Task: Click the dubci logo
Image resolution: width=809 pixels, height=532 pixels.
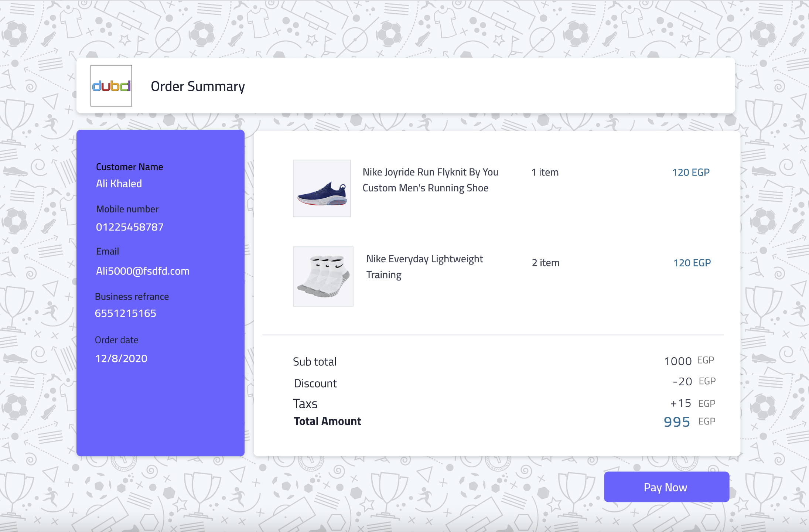Action: point(111,86)
